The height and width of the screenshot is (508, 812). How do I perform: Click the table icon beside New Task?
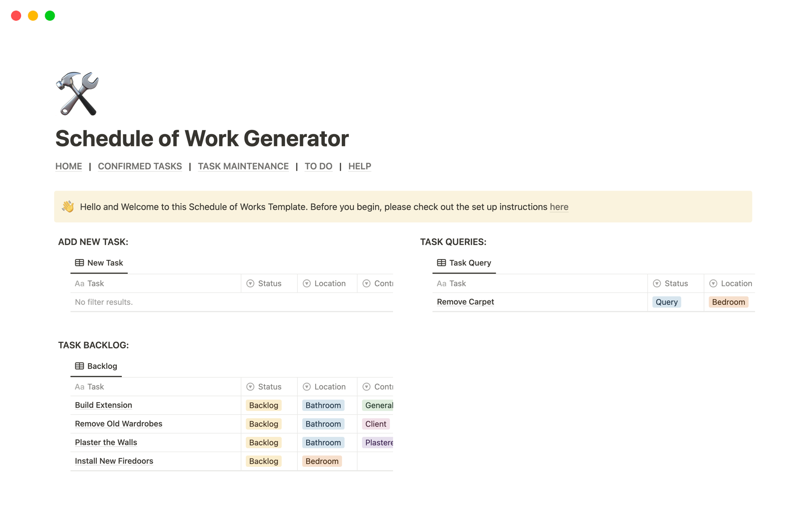[79, 263]
